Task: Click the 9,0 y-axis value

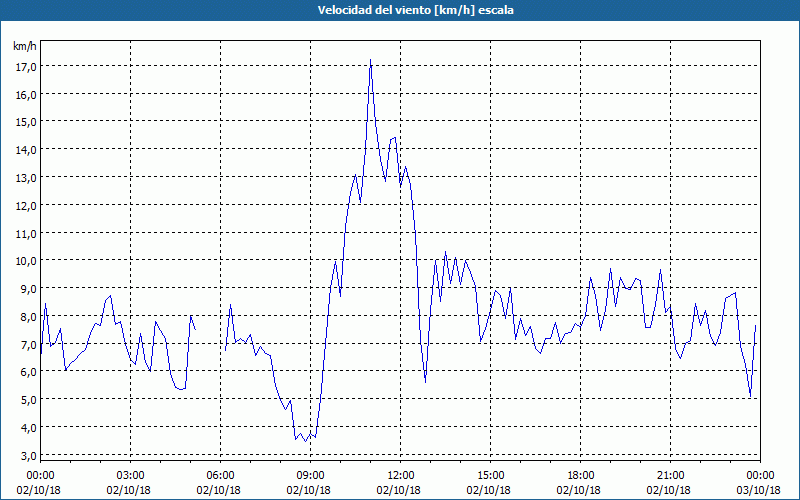Action: (x=28, y=289)
